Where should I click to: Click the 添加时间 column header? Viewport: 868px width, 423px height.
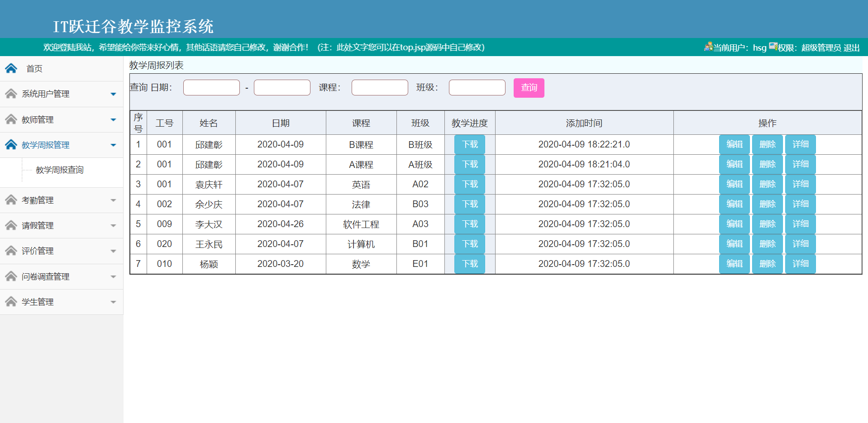584,123
